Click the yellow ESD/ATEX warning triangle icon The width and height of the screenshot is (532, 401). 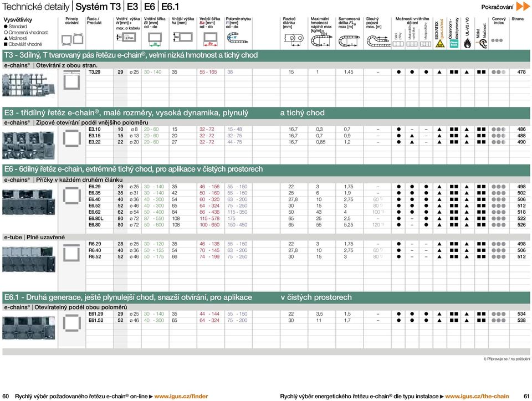coord(439,44)
